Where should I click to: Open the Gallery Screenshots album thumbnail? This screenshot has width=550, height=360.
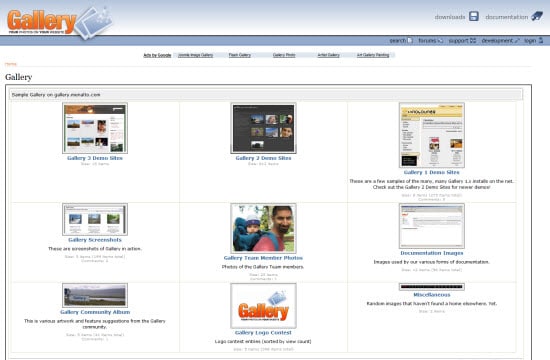click(95, 219)
